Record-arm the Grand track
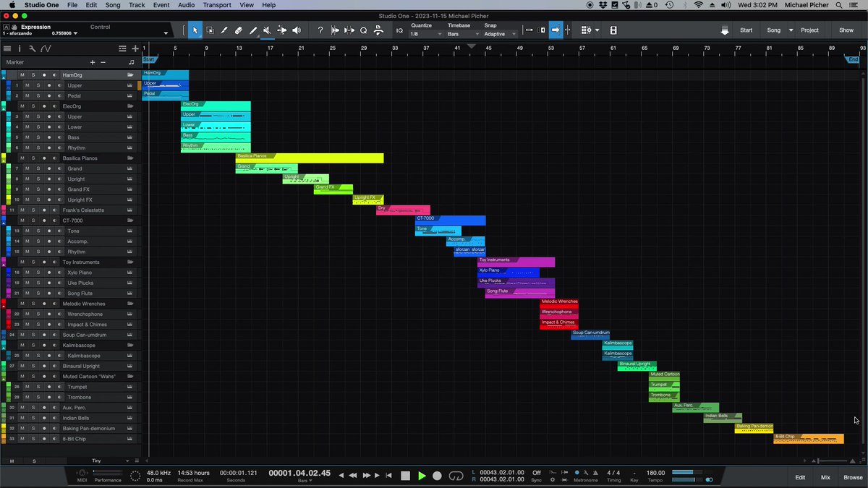 pos(49,168)
